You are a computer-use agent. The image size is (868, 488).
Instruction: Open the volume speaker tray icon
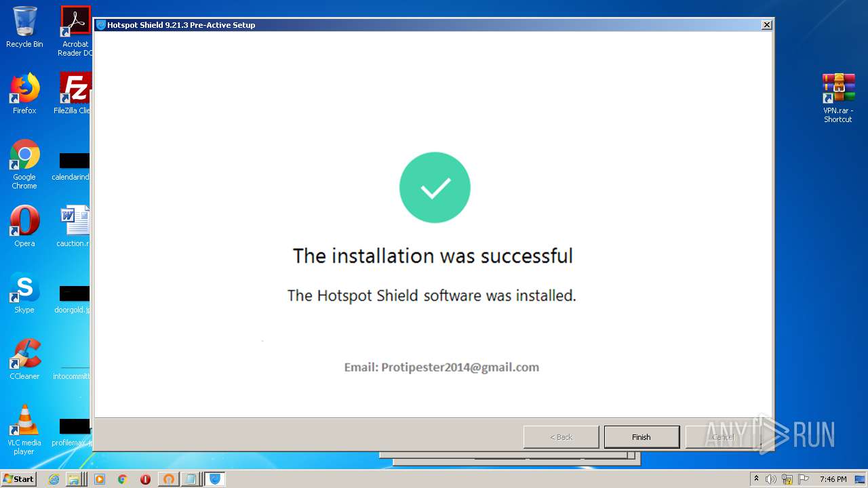click(x=771, y=479)
